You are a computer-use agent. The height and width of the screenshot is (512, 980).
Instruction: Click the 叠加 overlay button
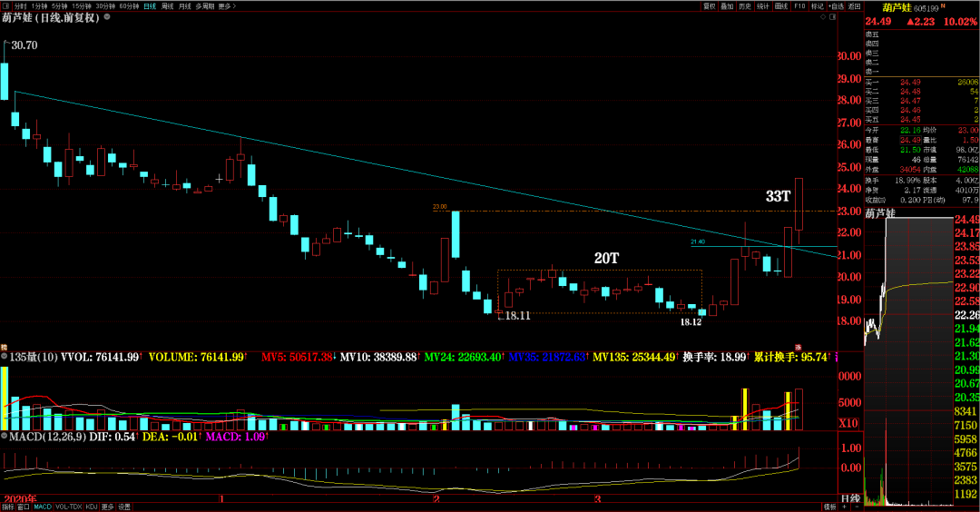[727, 5]
